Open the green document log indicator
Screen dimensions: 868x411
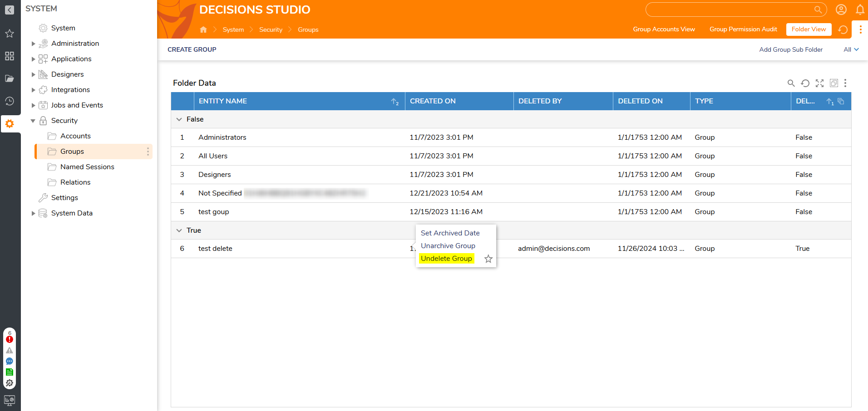click(10, 372)
